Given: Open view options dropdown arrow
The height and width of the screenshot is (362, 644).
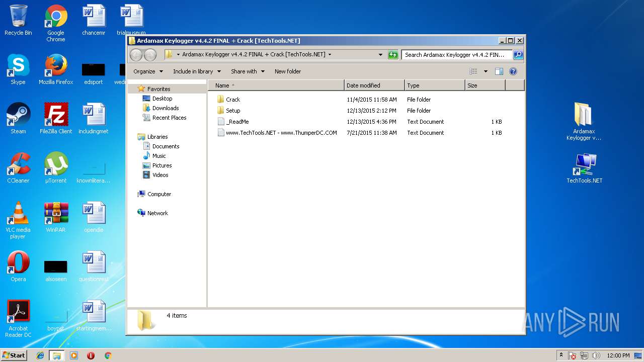Looking at the screenshot, I should (486, 71).
